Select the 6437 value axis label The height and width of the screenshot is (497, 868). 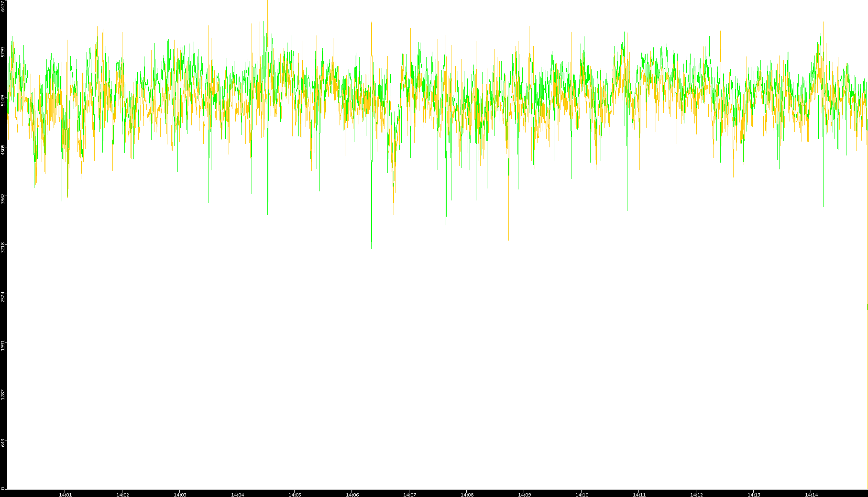3,6
